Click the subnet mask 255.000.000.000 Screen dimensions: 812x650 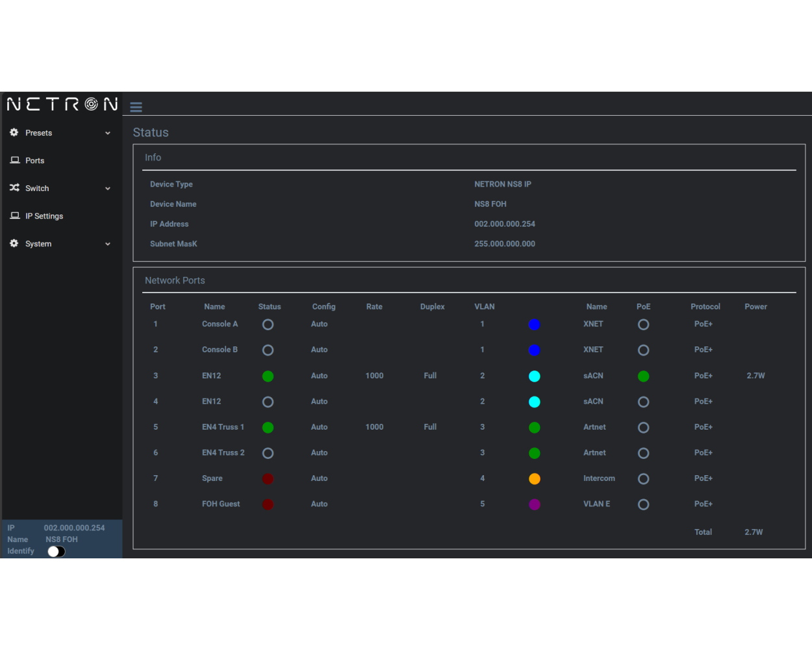point(505,244)
